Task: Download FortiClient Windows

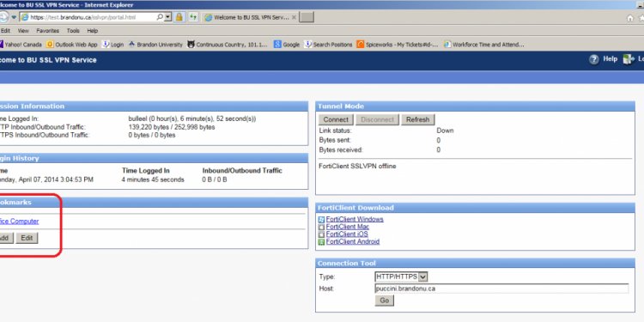Action: coord(355,219)
